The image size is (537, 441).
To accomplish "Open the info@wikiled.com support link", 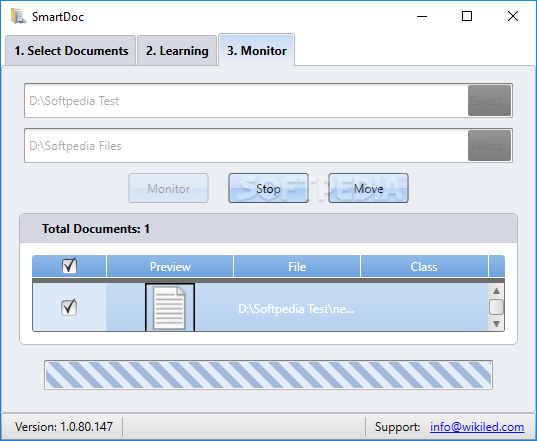I will 477,427.
